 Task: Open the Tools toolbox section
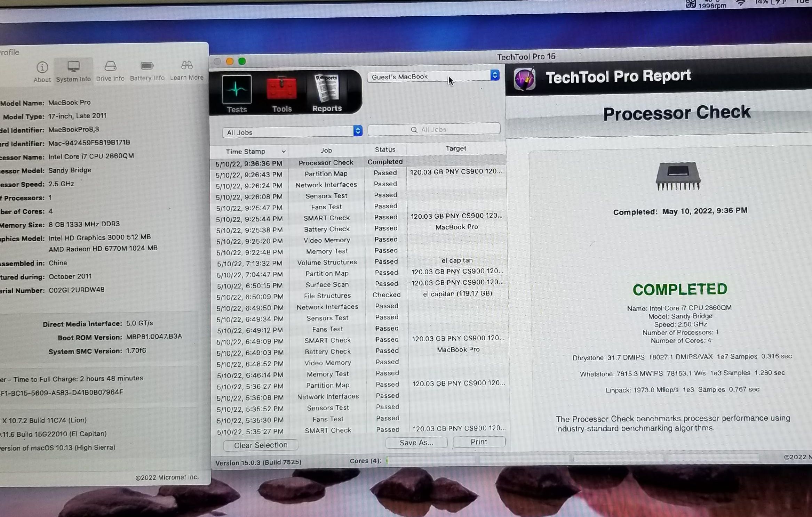pos(282,94)
